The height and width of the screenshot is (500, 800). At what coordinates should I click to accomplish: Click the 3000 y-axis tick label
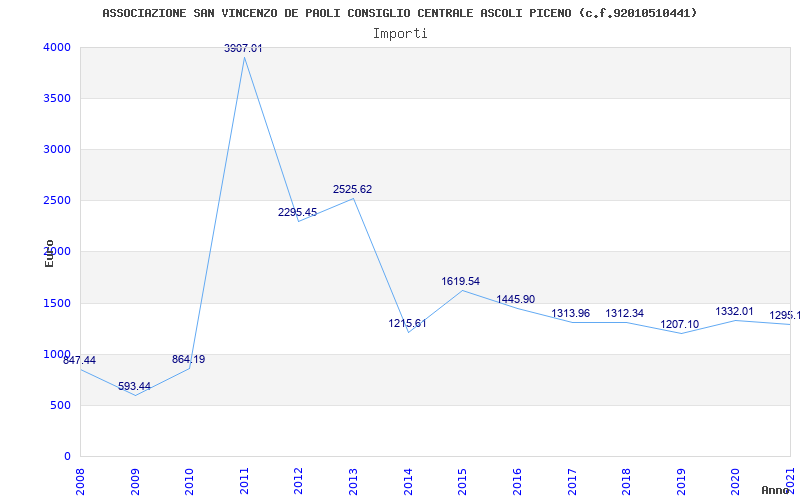55,149
